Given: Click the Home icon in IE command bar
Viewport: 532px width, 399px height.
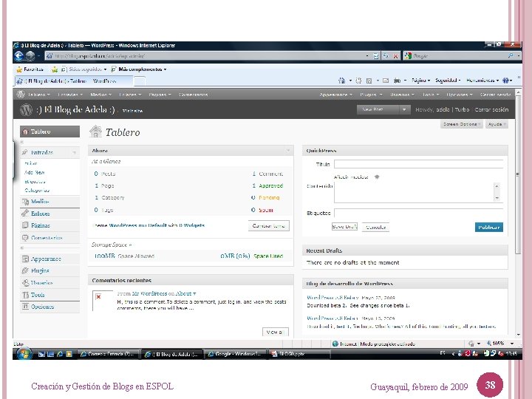Looking at the screenshot, I should pyautogui.click(x=341, y=81).
